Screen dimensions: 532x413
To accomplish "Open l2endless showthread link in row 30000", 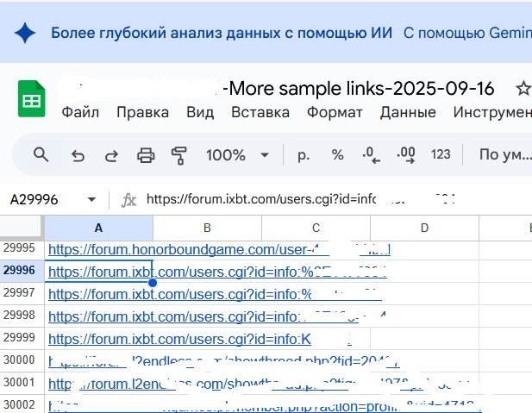I will pyautogui.click(x=224, y=361).
